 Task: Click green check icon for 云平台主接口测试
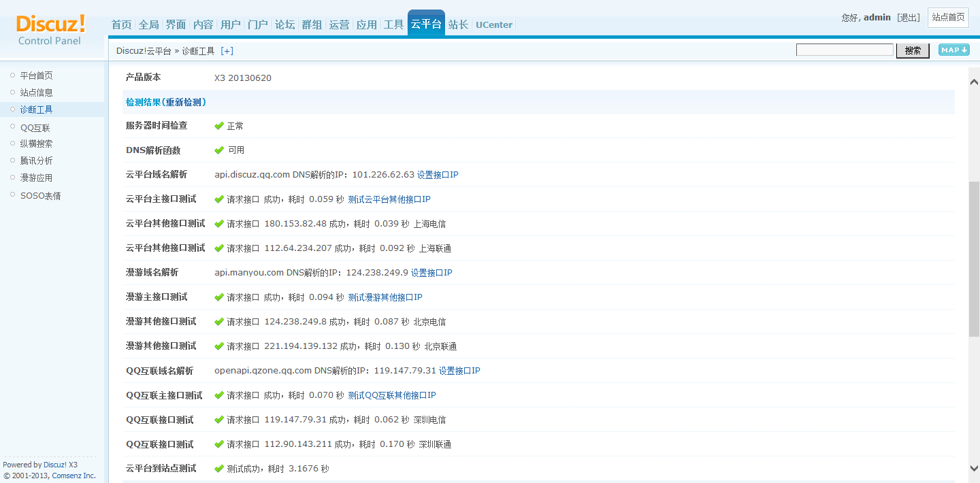219,199
